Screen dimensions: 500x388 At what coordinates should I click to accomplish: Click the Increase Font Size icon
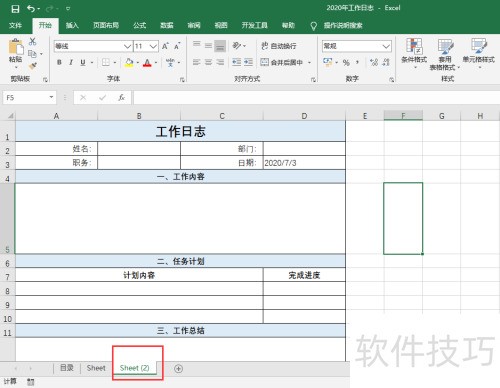click(x=165, y=46)
